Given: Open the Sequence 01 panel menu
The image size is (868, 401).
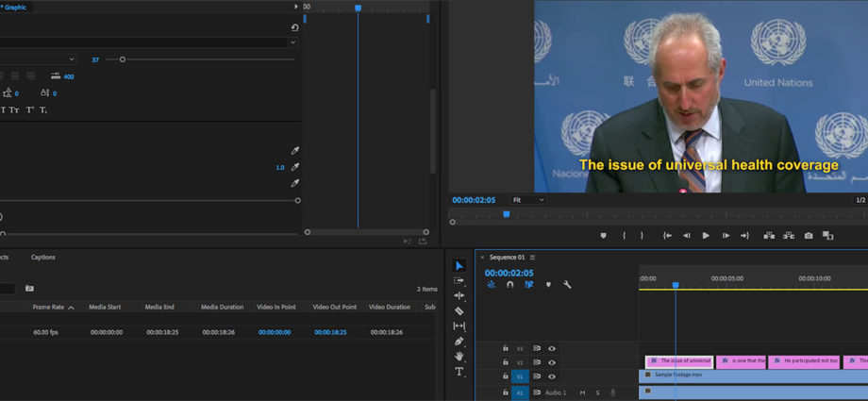Looking at the screenshot, I should 532,257.
